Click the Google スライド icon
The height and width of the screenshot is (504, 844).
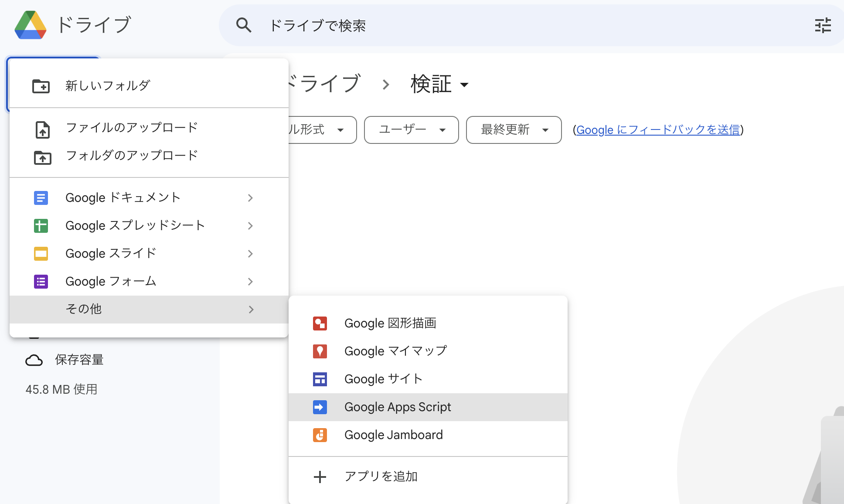(x=41, y=253)
